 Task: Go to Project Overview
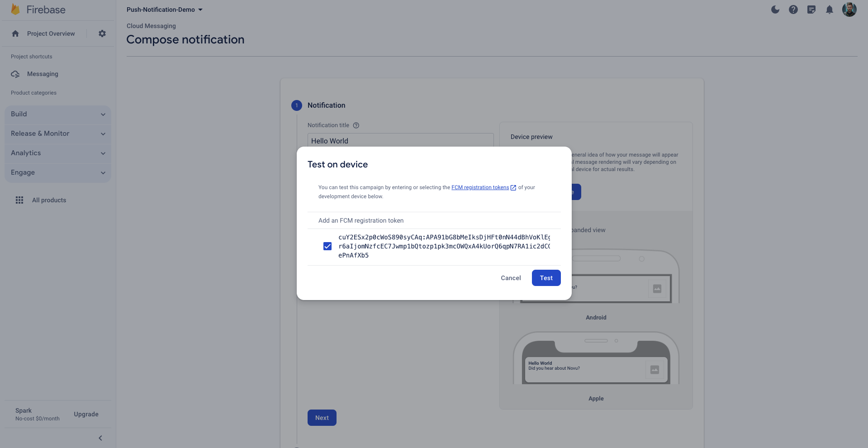point(51,33)
